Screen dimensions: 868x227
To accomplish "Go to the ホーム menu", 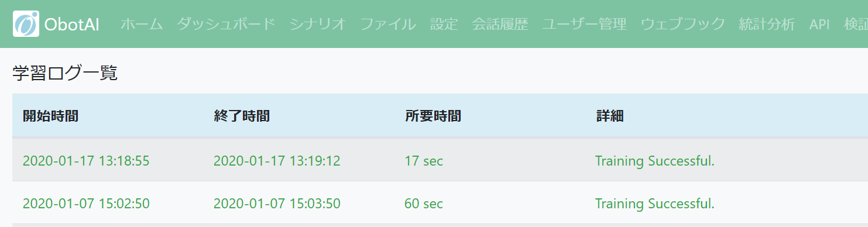I will coord(142,24).
